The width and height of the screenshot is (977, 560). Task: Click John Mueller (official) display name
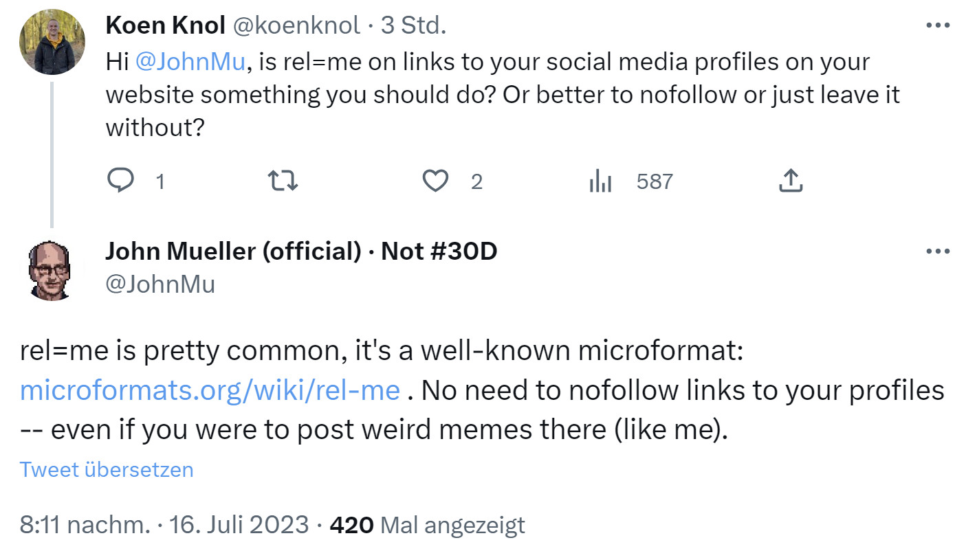pyautogui.click(x=232, y=251)
